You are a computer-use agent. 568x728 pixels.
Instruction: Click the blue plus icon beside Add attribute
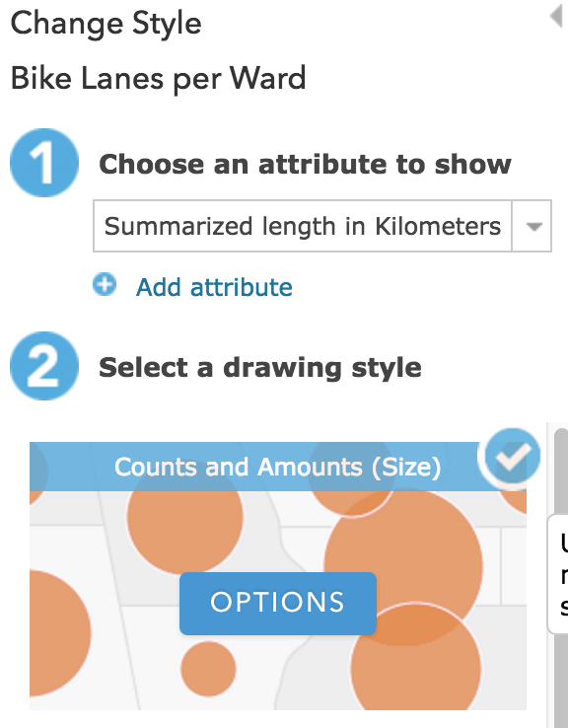coord(105,285)
